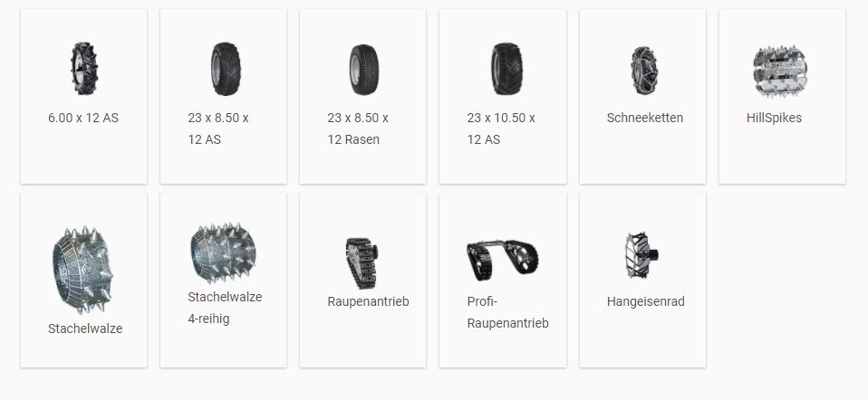
Task: Select the 23 x 8.50 x 12 AS tire image
Action: click(x=226, y=69)
